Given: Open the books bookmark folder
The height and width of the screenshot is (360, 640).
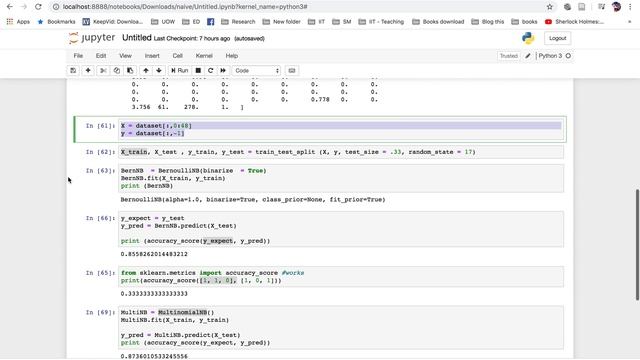Looking at the screenshot, I should [x=524, y=22].
